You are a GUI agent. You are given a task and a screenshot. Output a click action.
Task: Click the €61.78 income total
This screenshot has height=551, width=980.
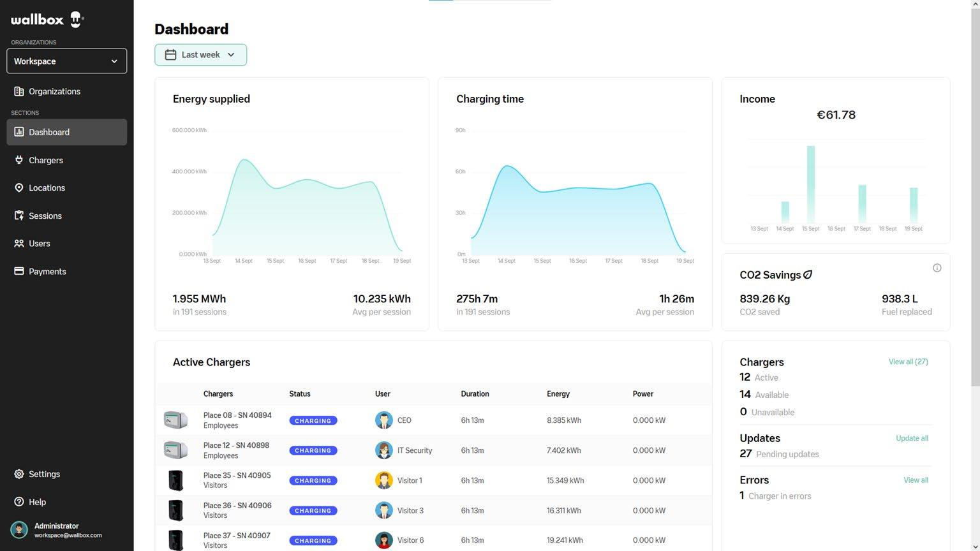pyautogui.click(x=836, y=115)
